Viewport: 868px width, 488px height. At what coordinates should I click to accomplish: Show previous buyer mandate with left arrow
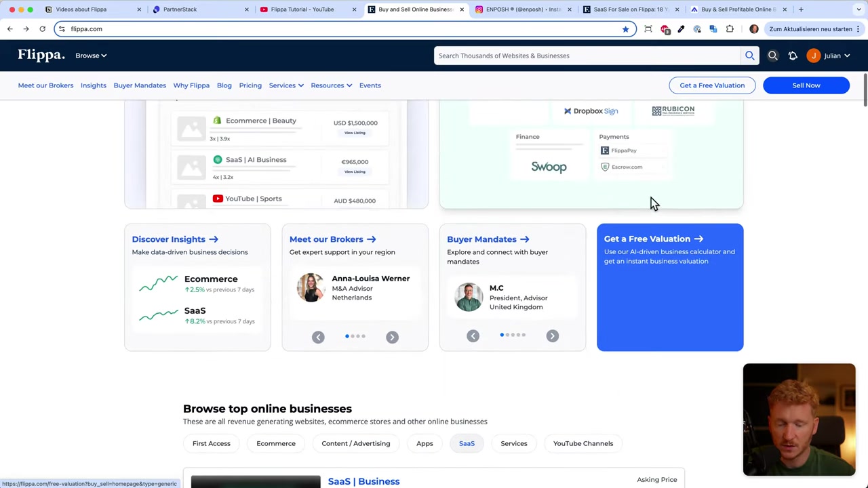tap(473, 335)
